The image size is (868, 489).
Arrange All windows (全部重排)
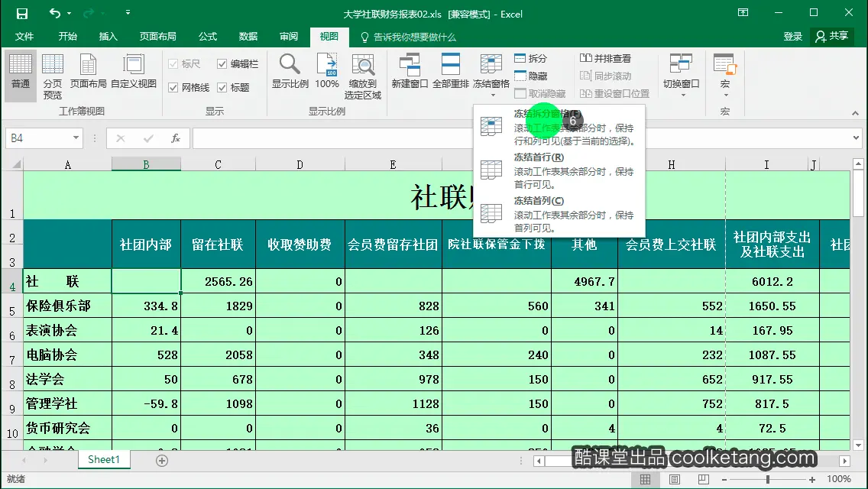pos(451,72)
